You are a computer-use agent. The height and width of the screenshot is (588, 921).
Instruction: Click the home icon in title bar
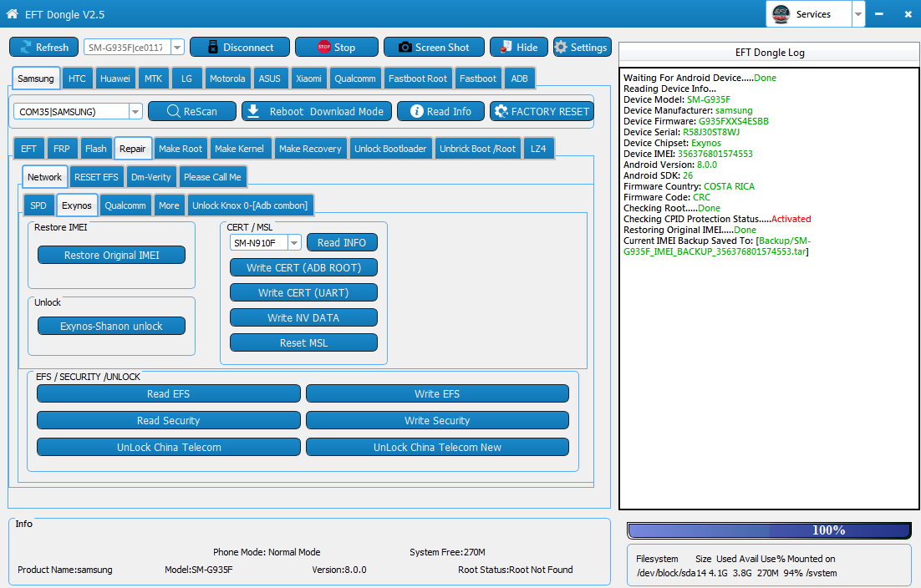click(x=13, y=13)
